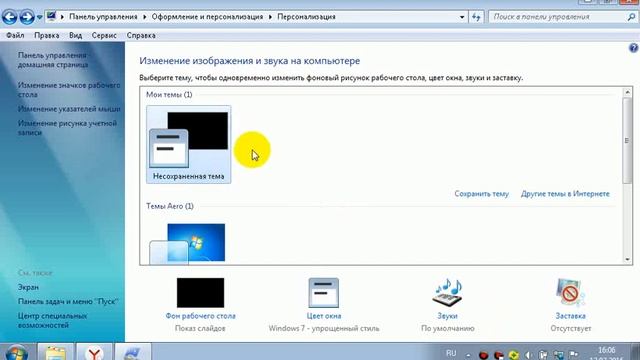Select the Windows 7 Aero theme thumbnail

tap(188, 243)
